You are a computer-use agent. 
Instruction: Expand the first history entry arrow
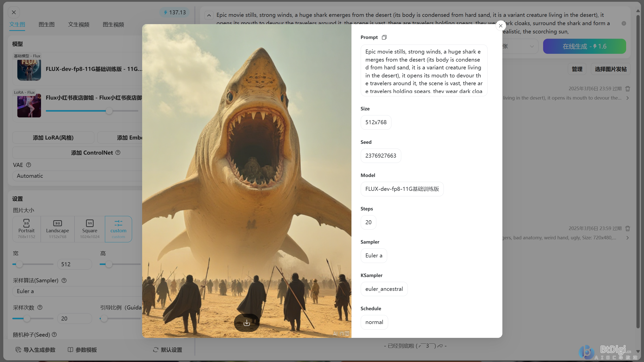click(628, 98)
